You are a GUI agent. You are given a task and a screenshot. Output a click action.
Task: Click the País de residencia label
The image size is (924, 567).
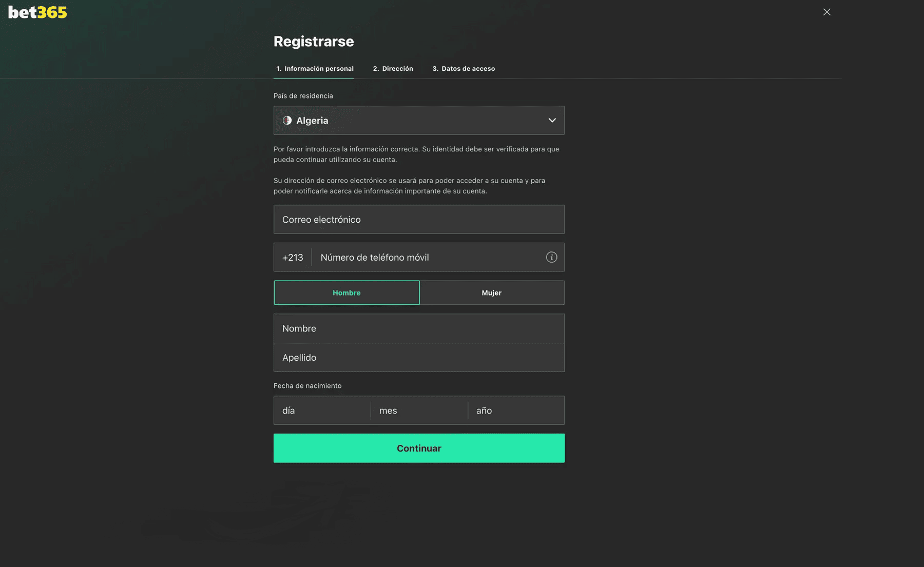pyautogui.click(x=303, y=95)
